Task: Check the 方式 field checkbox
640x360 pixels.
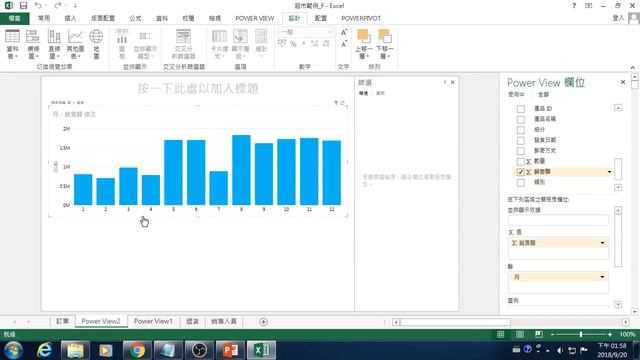Action: (x=521, y=151)
